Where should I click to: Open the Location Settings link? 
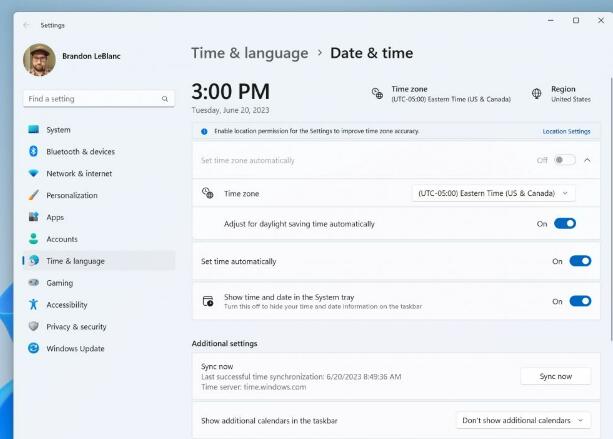click(566, 131)
